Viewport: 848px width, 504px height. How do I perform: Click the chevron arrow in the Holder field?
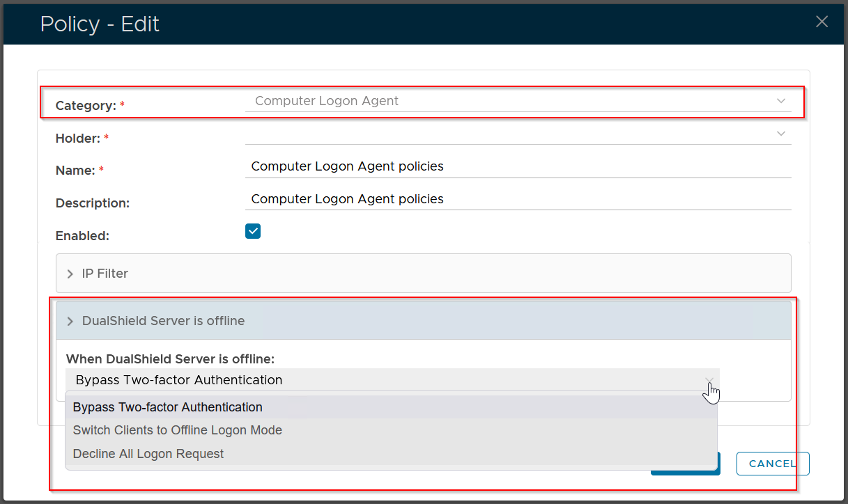[x=780, y=134]
